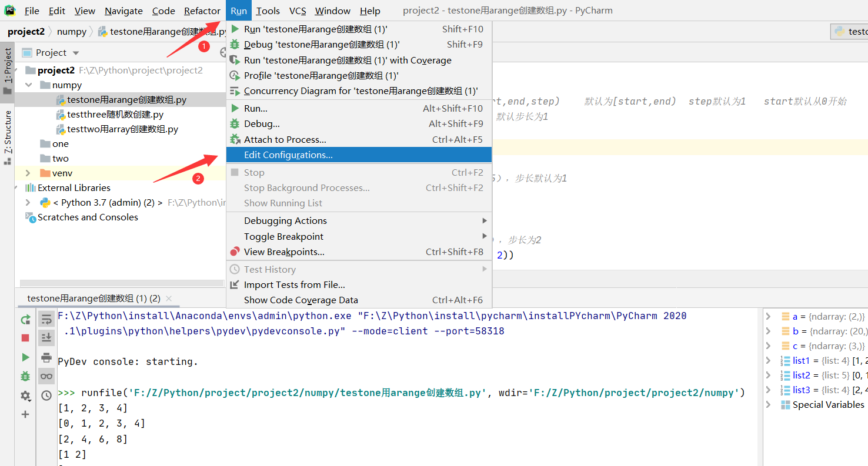The image size is (868, 466).
Task: Select Scratches and Consoles node
Action: [88, 217]
